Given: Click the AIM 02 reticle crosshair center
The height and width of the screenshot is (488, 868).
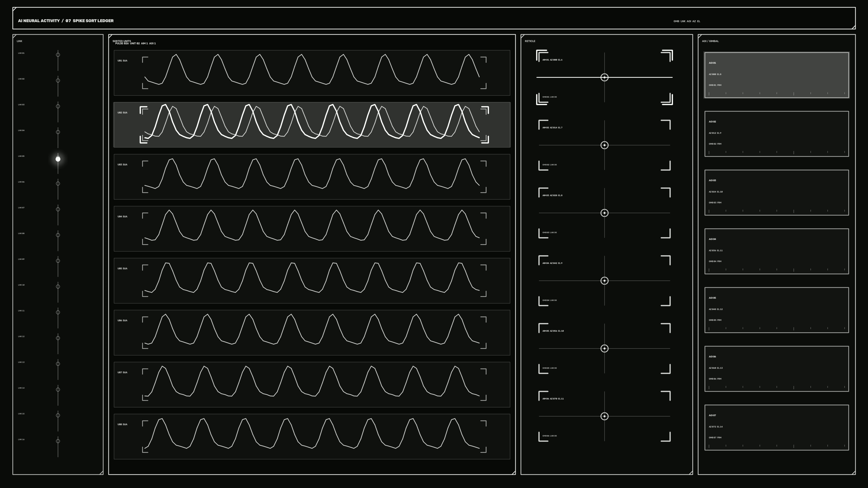Looking at the screenshot, I should coord(604,145).
